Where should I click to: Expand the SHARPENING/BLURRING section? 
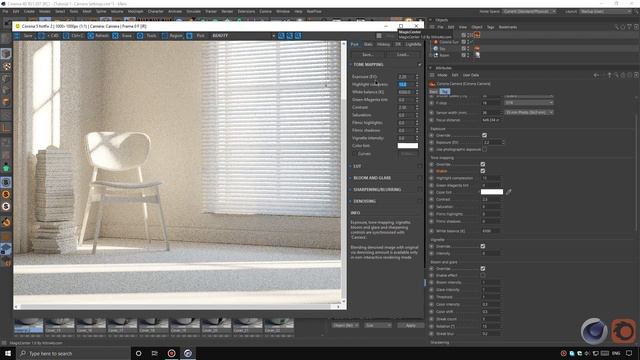point(351,189)
